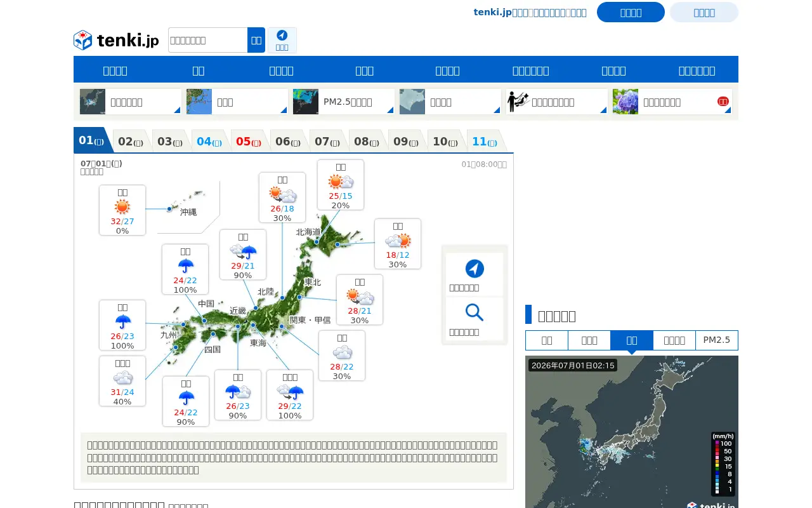Image resolution: width=812 pixels, height=508 pixels.
Task: Click the magnifier icon beside the forecast map
Action: coord(475,312)
